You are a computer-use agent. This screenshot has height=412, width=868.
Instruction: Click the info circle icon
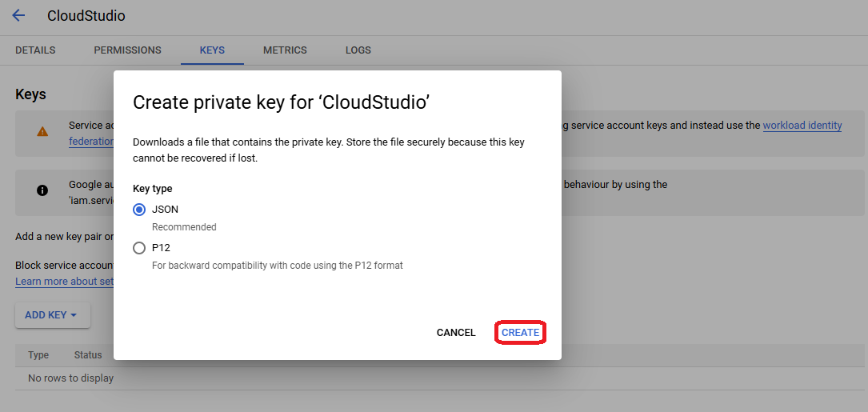[42, 190]
